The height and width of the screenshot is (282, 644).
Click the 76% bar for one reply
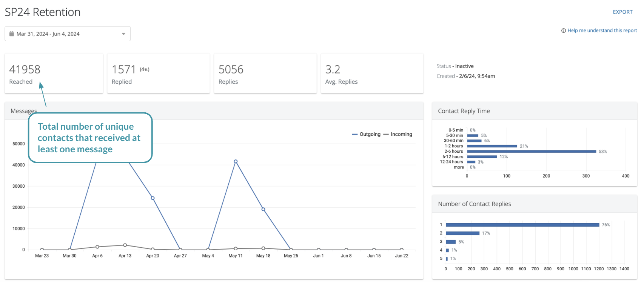pos(522,225)
